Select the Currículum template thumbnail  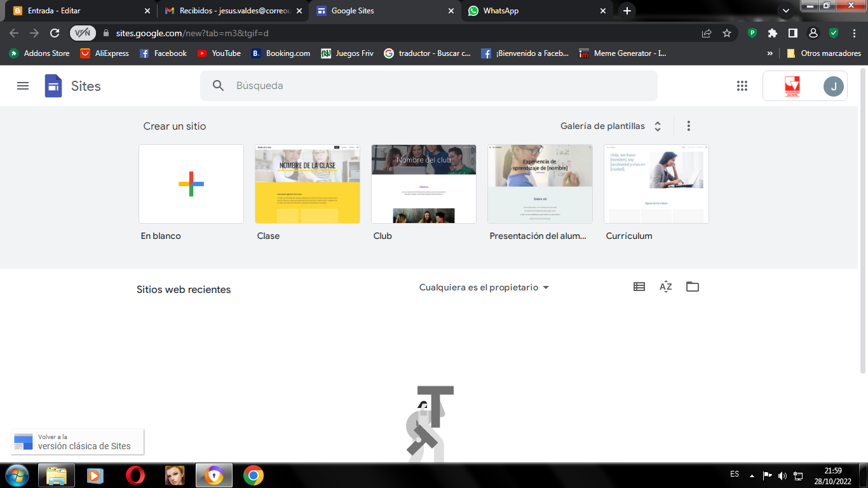click(656, 184)
